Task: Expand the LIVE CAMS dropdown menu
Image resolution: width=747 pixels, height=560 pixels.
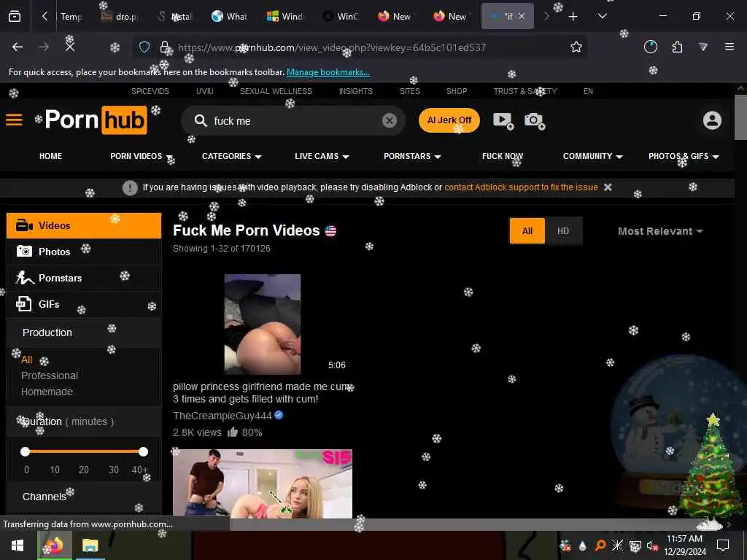Action: coord(322,156)
